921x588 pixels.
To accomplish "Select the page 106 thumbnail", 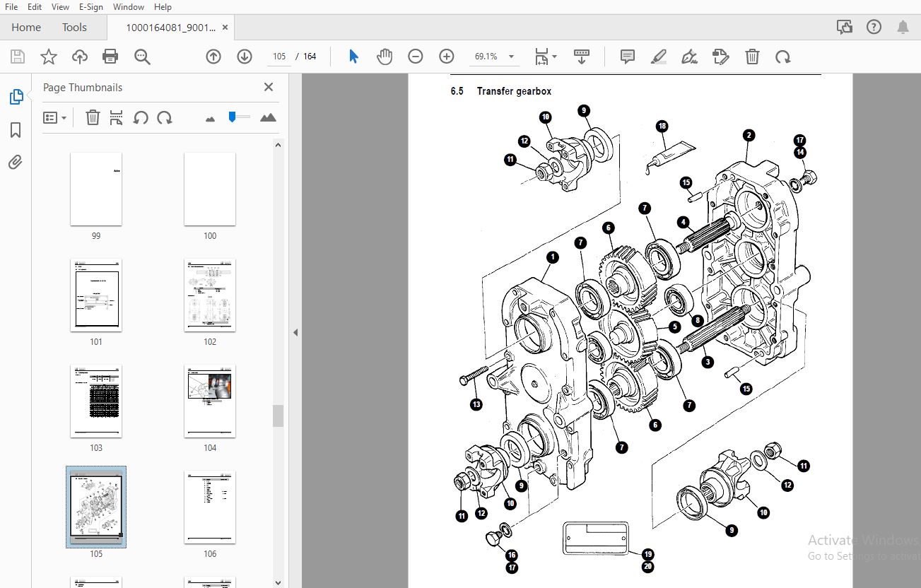I will tap(210, 507).
